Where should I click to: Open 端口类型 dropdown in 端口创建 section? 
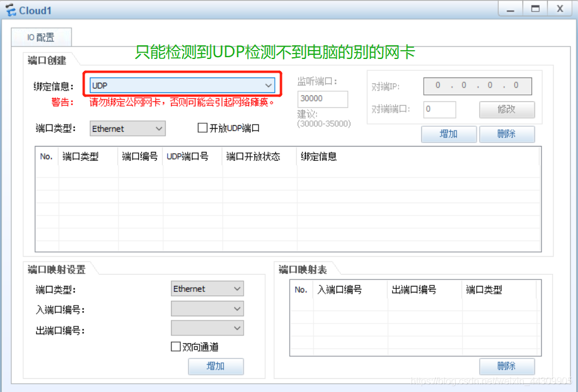tap(128, 129)
